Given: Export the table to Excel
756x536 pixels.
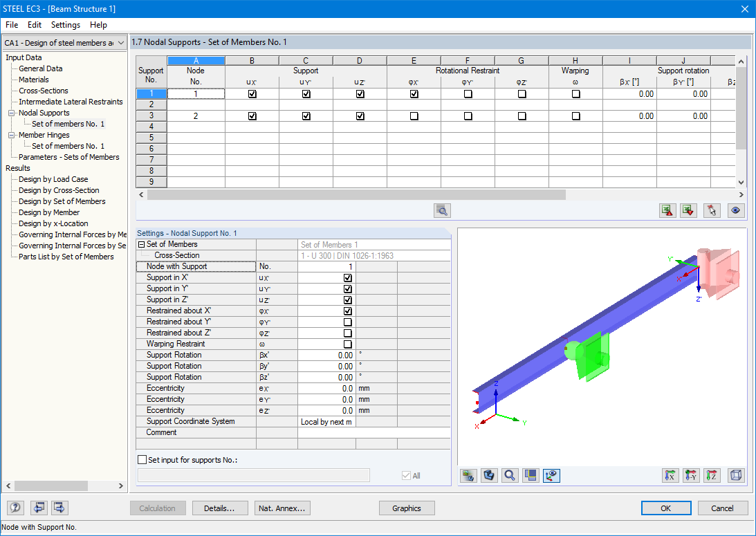Looking at the screenshot, I should click(667, 210).
